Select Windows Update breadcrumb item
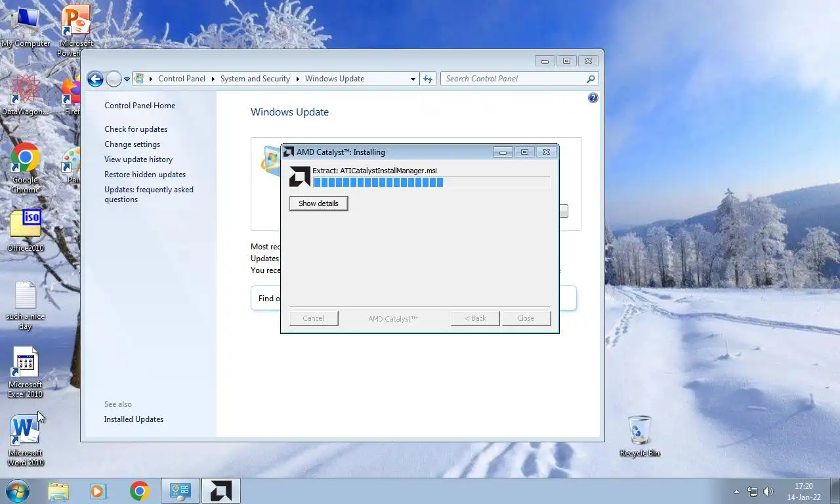 coord(335,79)
